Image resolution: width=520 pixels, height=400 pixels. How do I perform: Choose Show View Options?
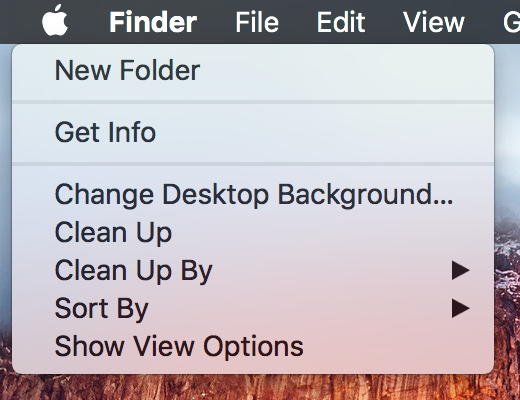253,346
